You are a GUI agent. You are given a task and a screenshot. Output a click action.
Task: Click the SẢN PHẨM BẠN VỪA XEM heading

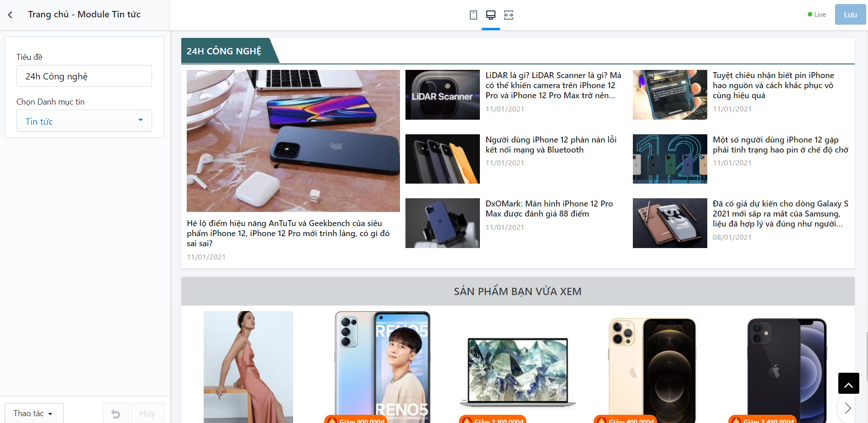click(518, 291)
